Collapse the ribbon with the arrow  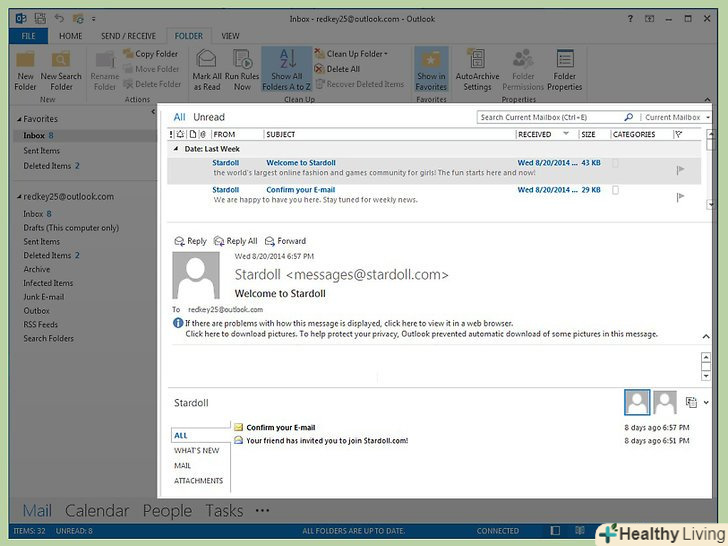[707, 99]
